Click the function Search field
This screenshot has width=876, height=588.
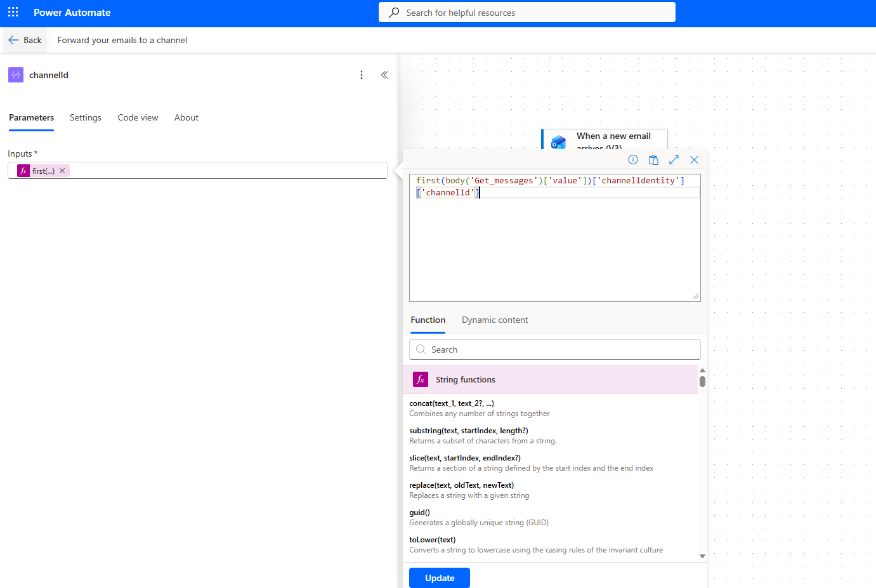coord(555,350)
